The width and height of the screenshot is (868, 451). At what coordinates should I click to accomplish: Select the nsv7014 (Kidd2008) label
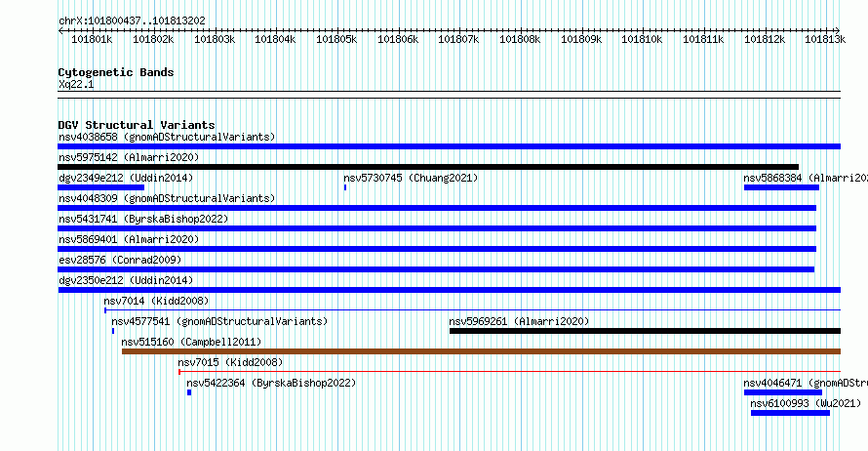point(156,301)
